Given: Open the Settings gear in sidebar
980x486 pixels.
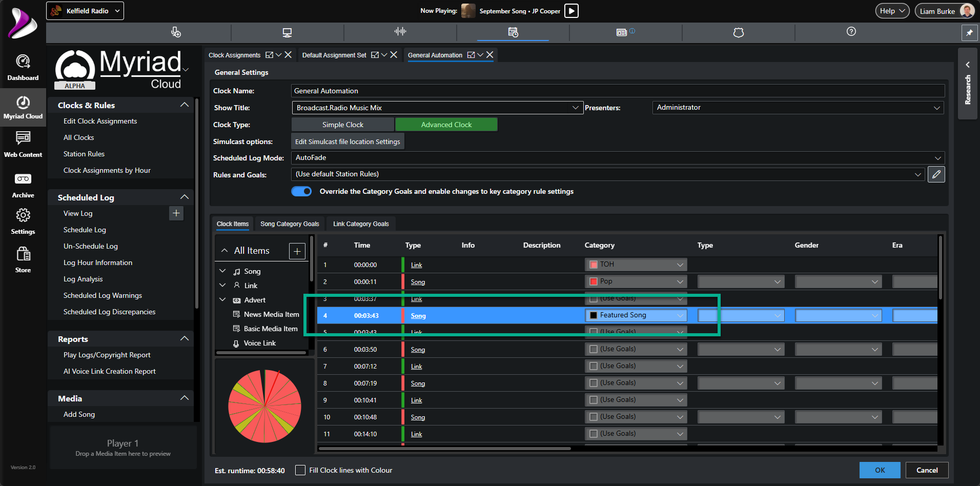Looking at the screenshot, I should click(23, 221).
